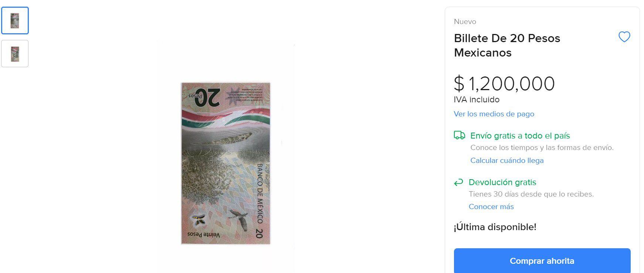
Task: Add listing to favorites with heart icon
Action: tap(624, 37)
